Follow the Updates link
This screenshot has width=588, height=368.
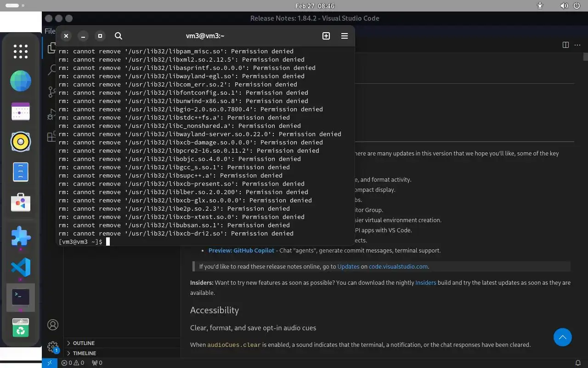point(348,266)
